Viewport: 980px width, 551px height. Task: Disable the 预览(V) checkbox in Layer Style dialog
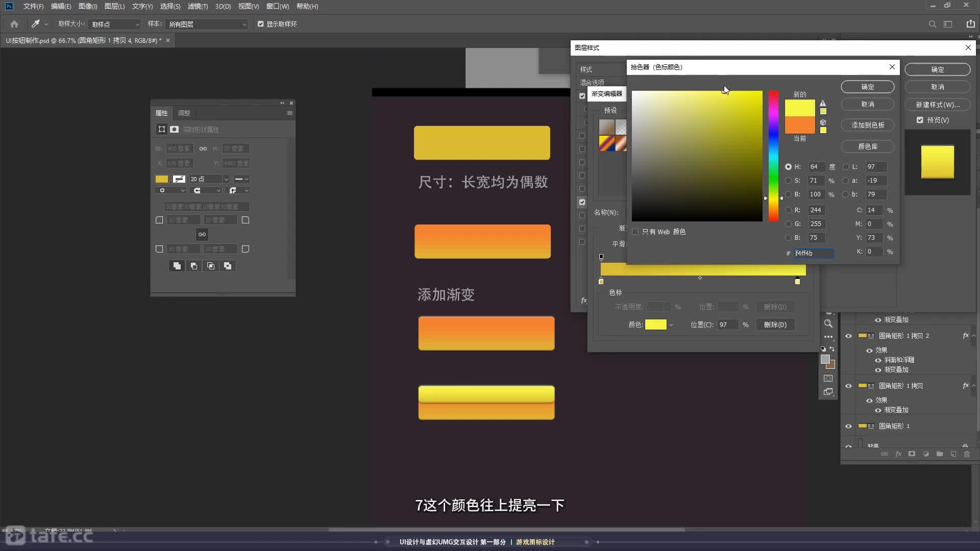click(920, 120)
